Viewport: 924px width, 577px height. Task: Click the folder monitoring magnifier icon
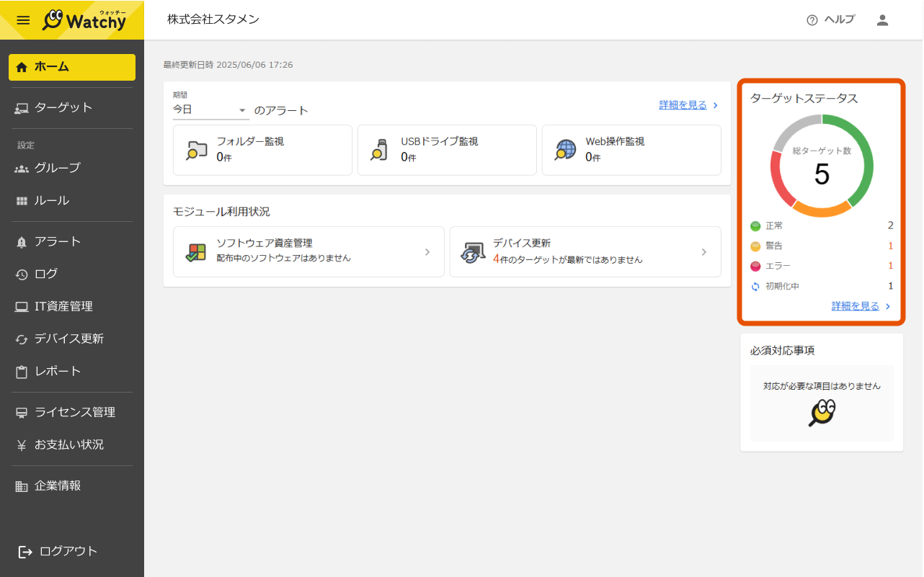point(197,150)
